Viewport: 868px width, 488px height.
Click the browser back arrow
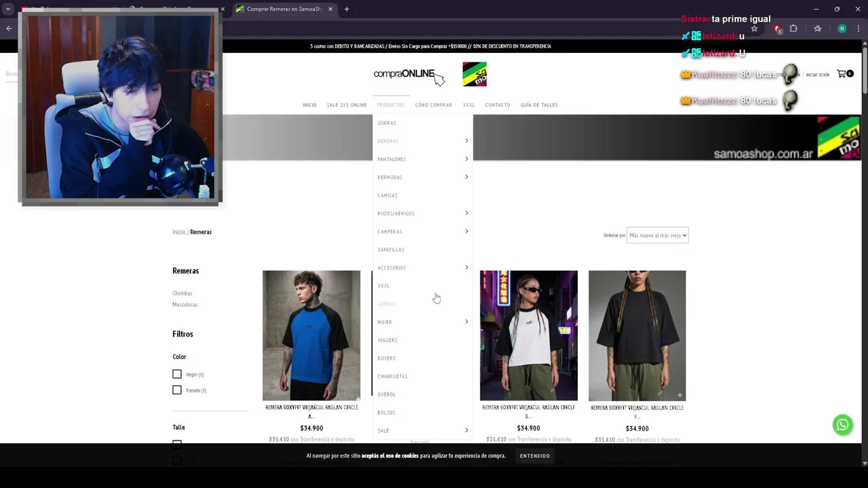pos(9,28)
